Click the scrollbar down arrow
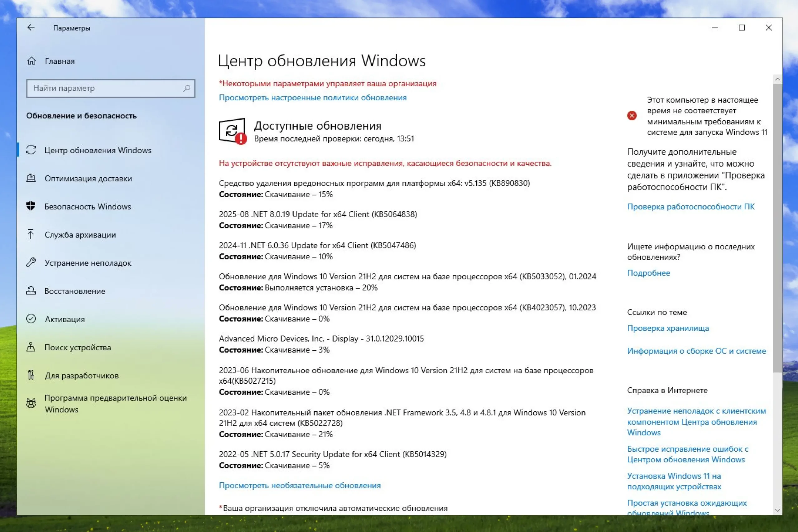 [777, 510]
